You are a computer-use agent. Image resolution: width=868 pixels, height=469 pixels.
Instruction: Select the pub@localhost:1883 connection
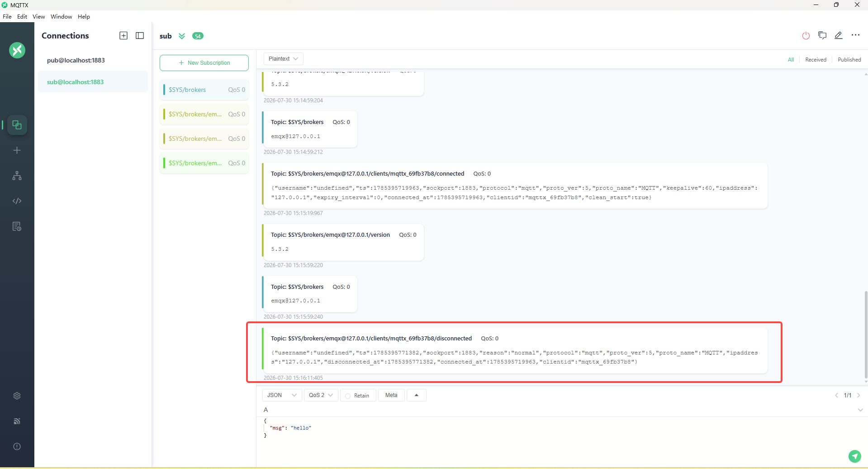pyautogui.click(x=93, y=60)
